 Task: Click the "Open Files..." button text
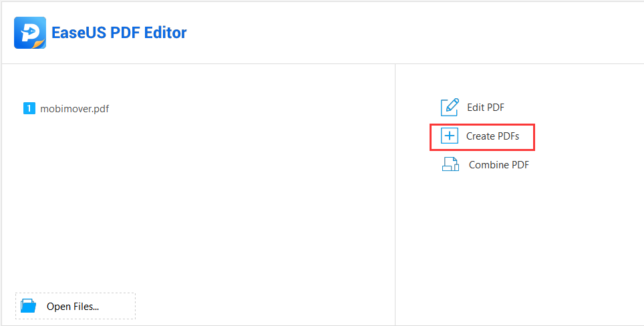73,306
